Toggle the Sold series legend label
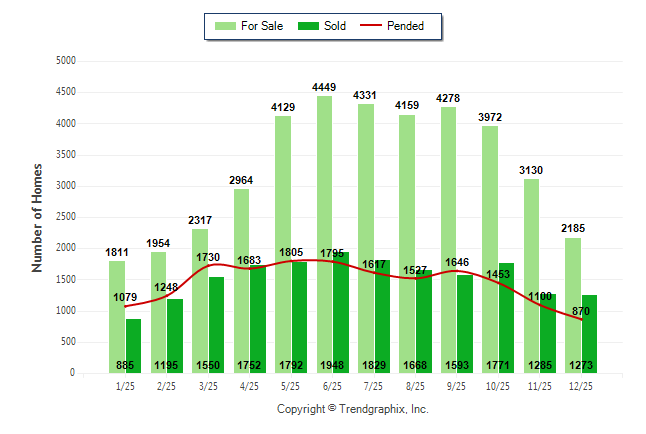The width and height of the screenshot is (646, 434). pos(335,26)
